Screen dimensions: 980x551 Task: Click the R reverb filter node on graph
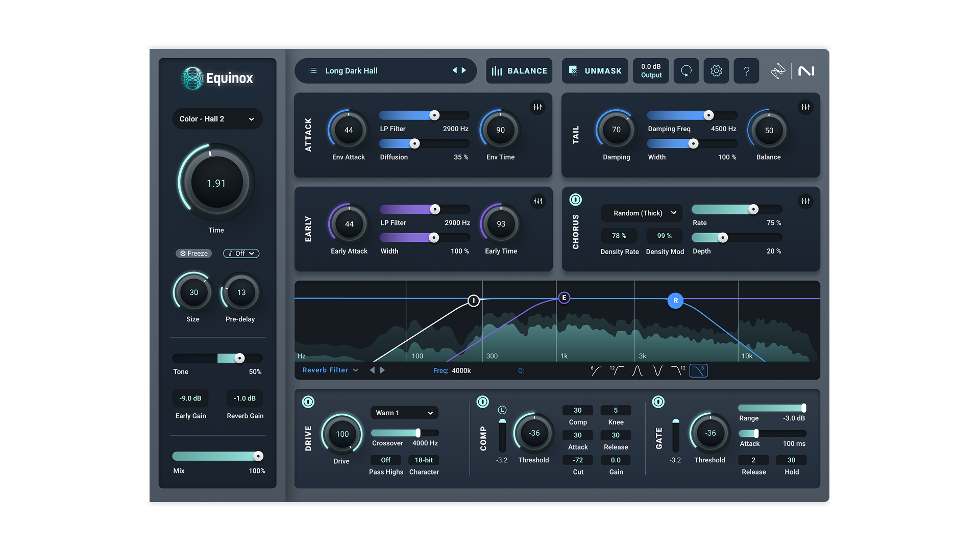[675, 300]
